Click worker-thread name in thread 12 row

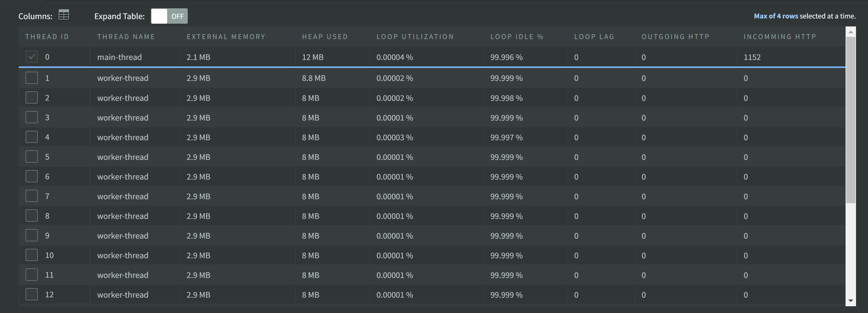tap(123, 295)
